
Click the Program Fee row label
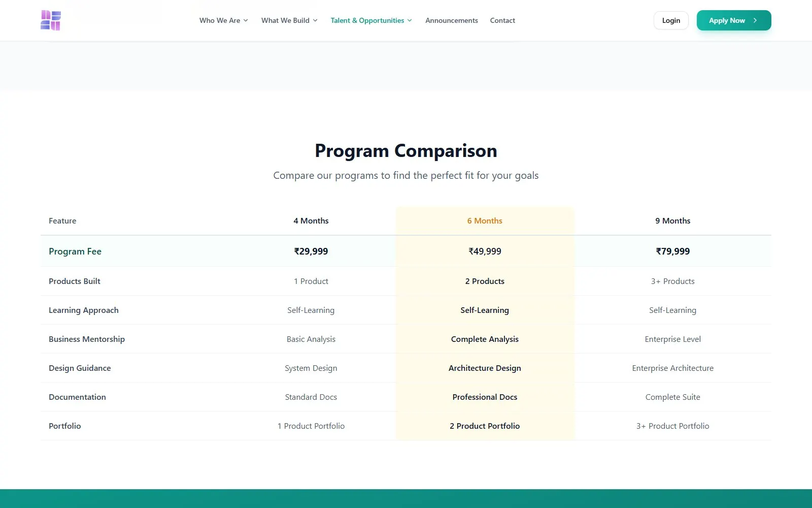(75, 251)
